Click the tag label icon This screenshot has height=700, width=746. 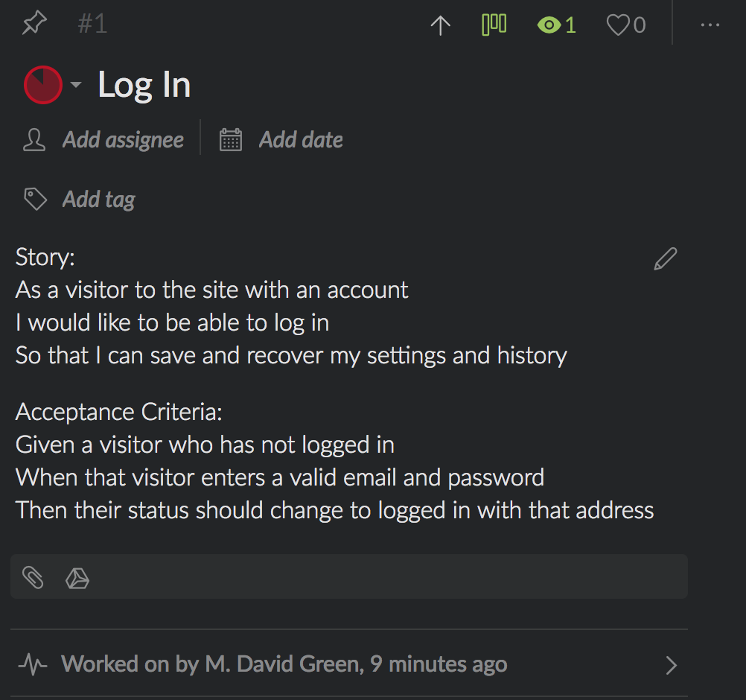coord(35,200)
